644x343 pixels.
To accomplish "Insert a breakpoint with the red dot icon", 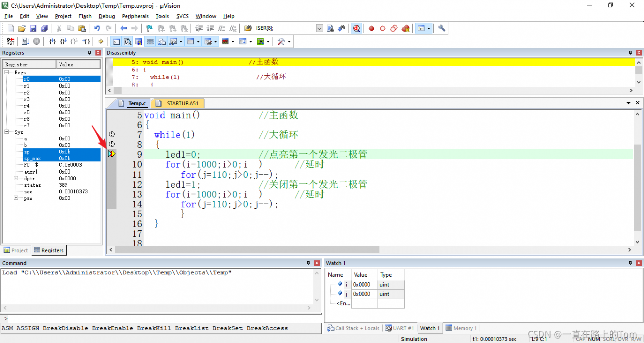I will coord(372,29).
